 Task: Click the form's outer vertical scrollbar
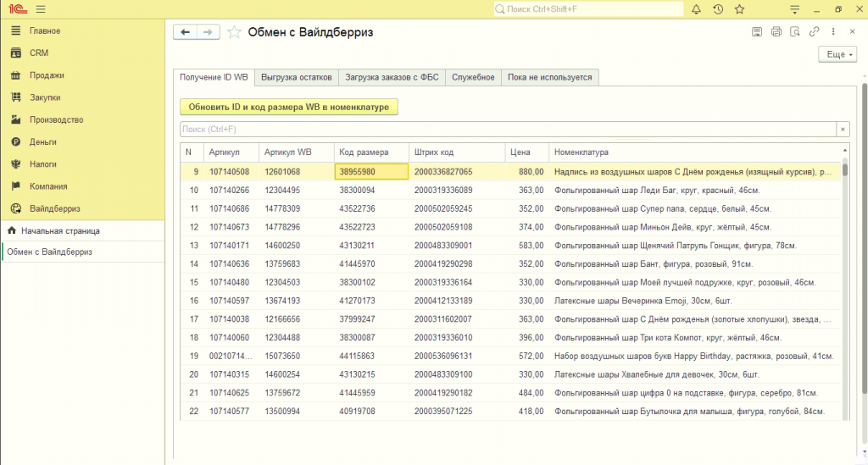tap(864, 238)
